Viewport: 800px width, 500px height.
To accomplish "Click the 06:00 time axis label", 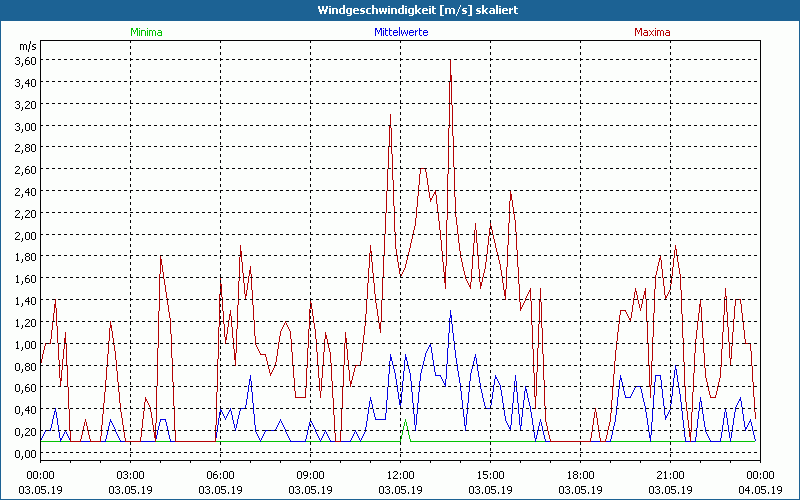I will coord(220,475).
